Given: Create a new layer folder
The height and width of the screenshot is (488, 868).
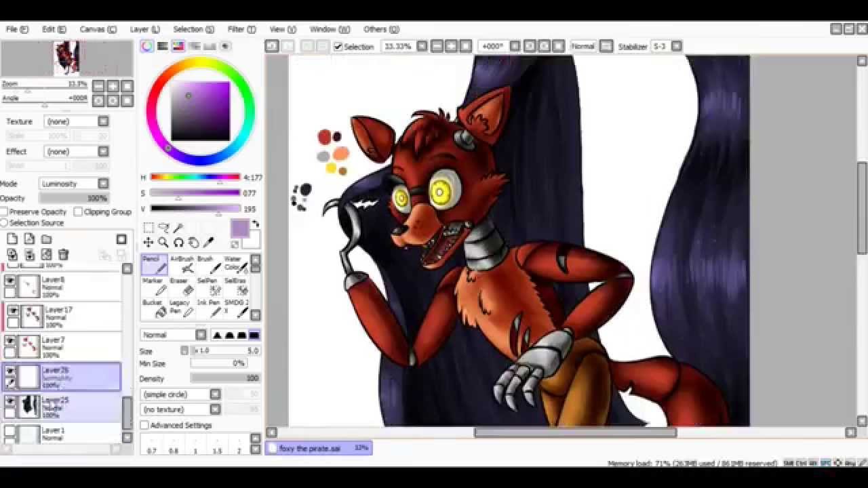Looking at the screenshot, I should (x=46, y=239).
